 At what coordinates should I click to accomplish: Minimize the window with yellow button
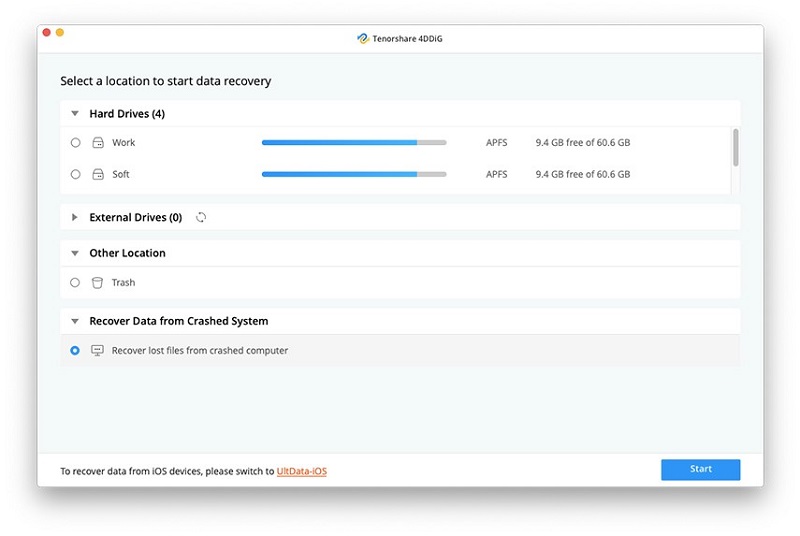60,33
